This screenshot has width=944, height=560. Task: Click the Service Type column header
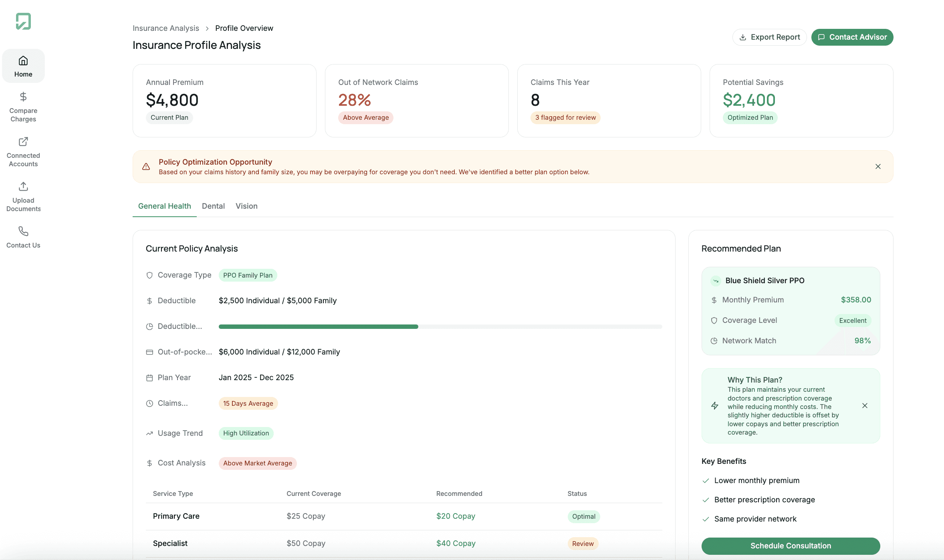173,494
